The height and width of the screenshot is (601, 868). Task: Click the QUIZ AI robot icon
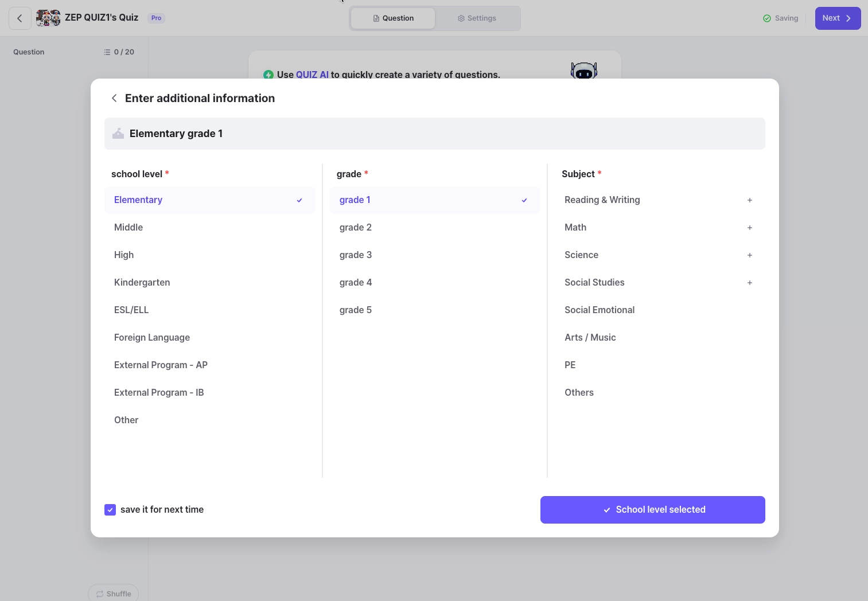(x=583, y=71)
